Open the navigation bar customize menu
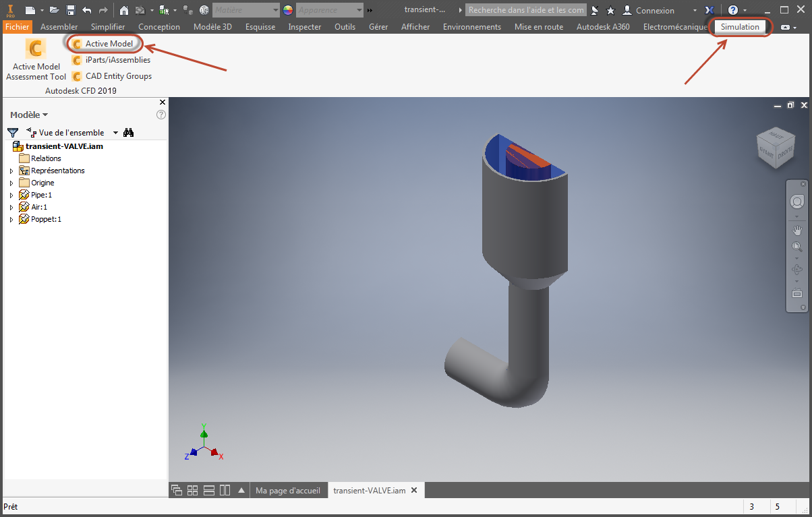 [x=803, y=307]
